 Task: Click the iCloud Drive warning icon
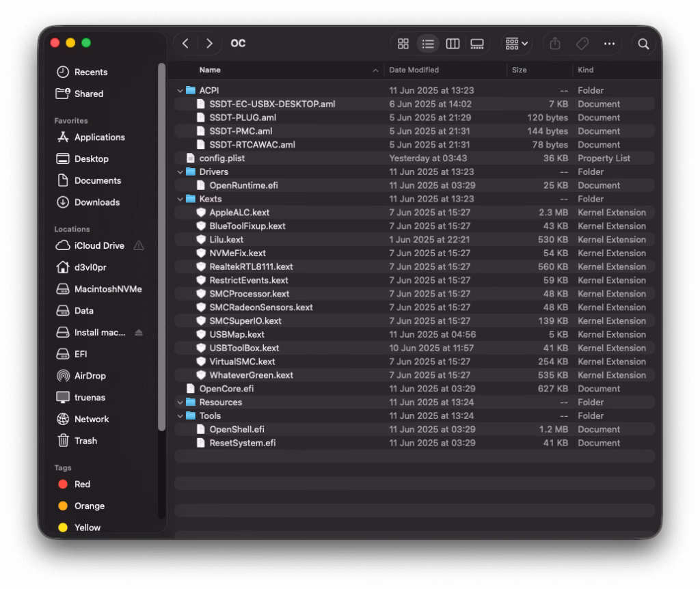[139, 245]
